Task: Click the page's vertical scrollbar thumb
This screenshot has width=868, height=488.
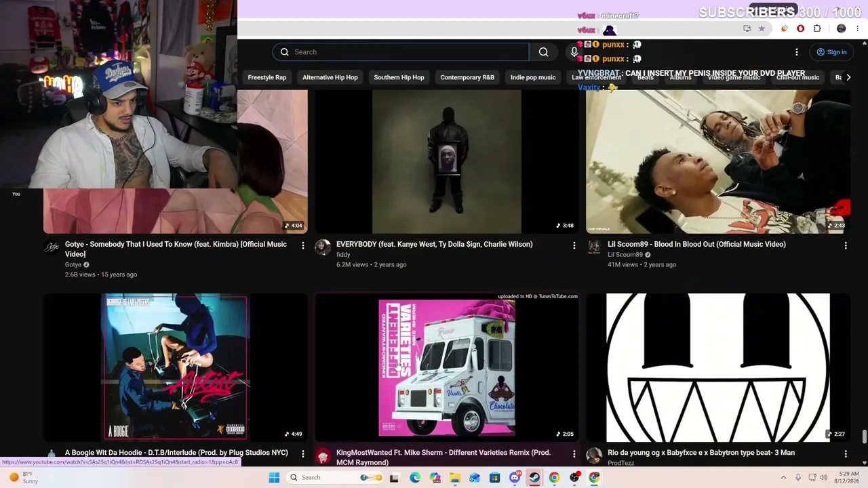Action: (864, 436)
